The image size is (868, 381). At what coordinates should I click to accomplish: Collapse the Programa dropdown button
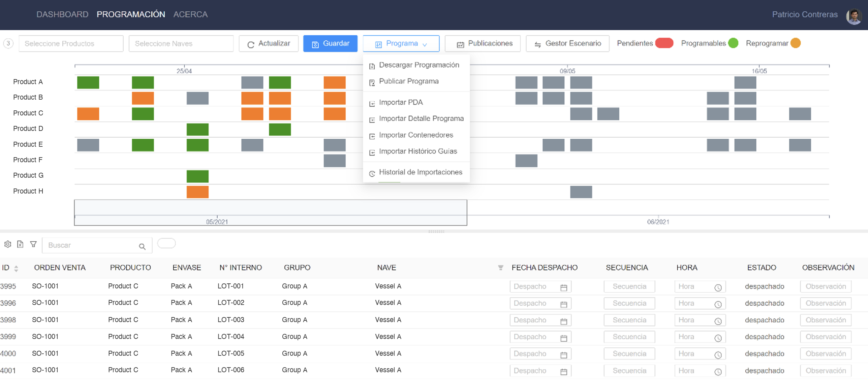pos(401,43)
